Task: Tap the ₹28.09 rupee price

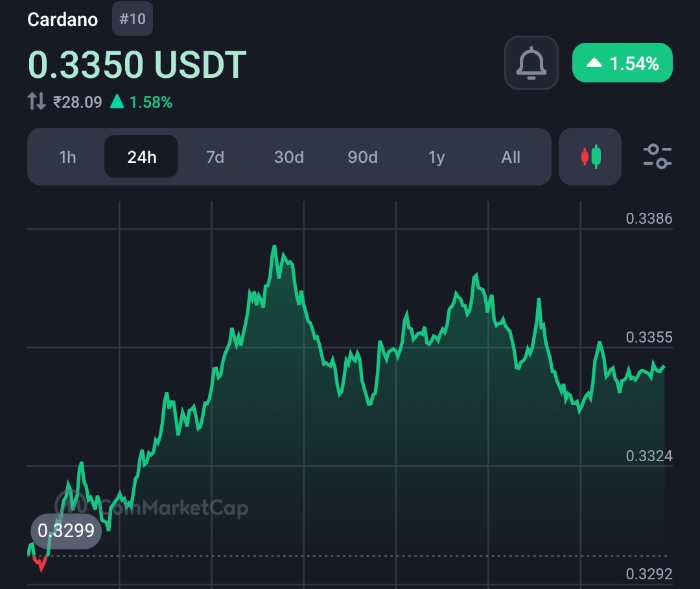Action: [x=78, y=102]
